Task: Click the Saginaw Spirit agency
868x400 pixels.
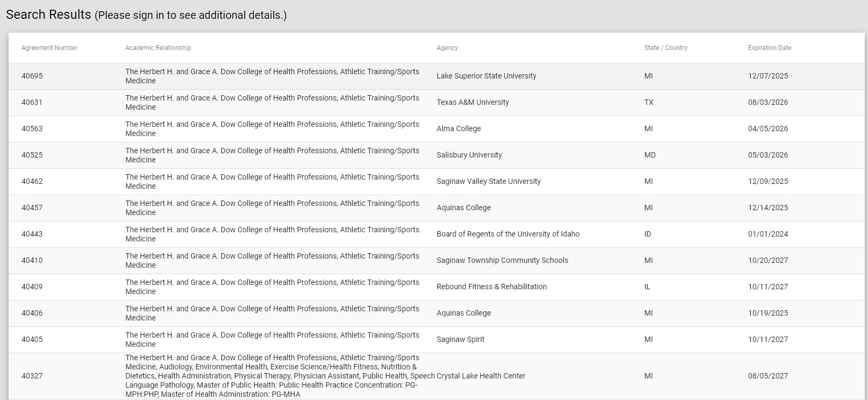Action: [460, 339]
